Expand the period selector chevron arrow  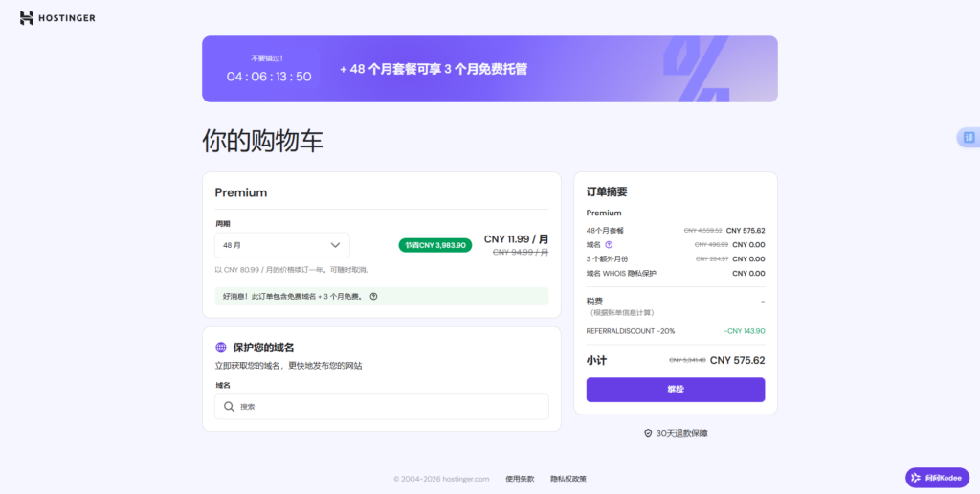point(335,245)
